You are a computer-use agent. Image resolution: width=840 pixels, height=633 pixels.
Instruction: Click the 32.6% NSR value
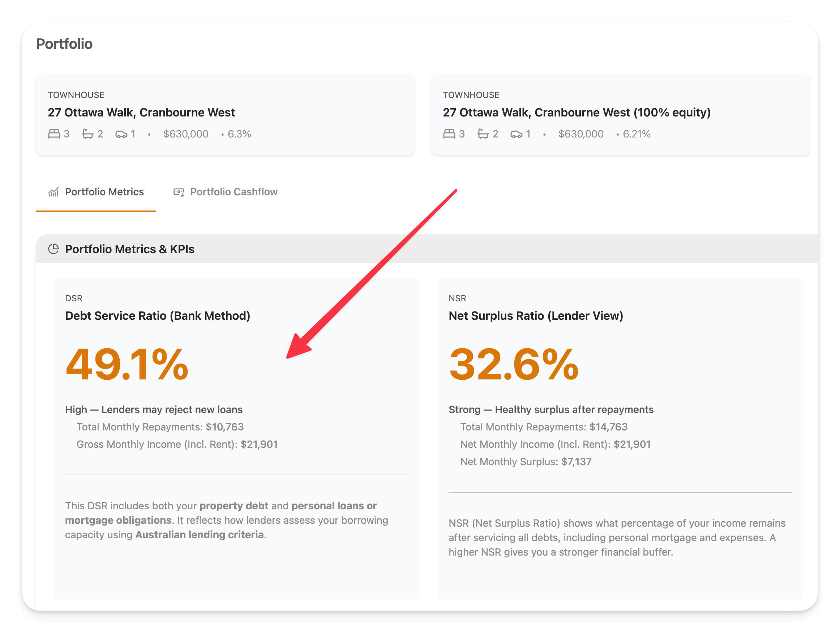point(514,364)
